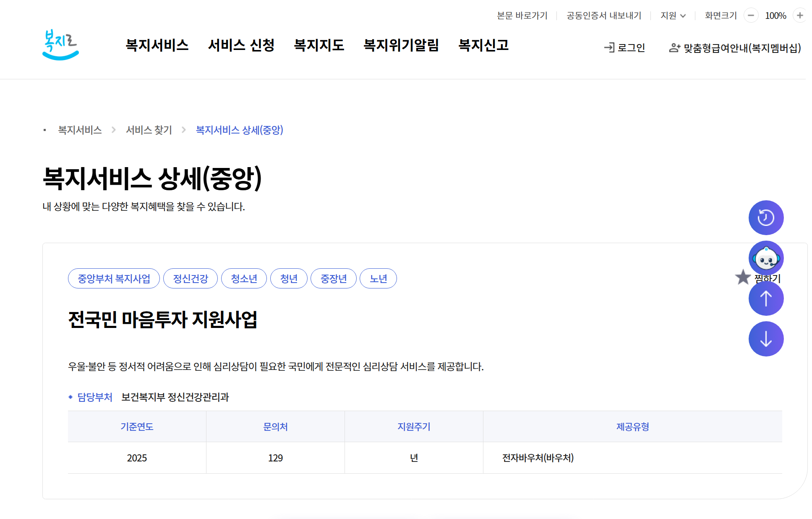Open the 복지지도 menu
The image size is (812, 519).
pyautogui.click(x=319, y=45)
